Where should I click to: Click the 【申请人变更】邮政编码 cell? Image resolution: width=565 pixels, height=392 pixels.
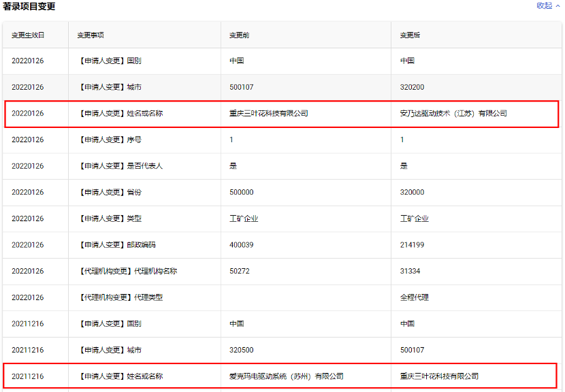click(x=116, y=244)
